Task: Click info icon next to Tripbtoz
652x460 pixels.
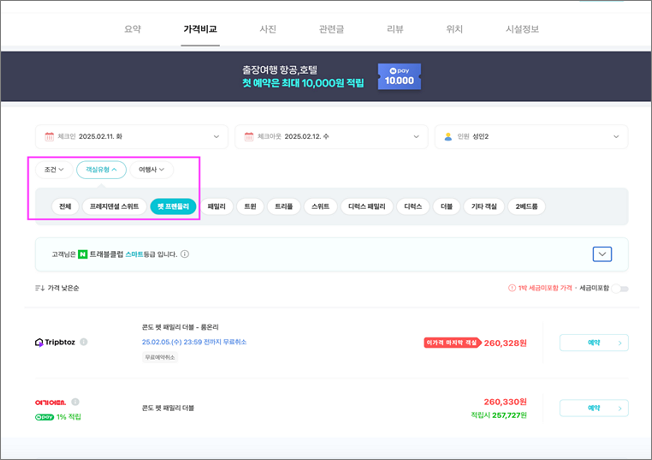Action: point(84,342)
